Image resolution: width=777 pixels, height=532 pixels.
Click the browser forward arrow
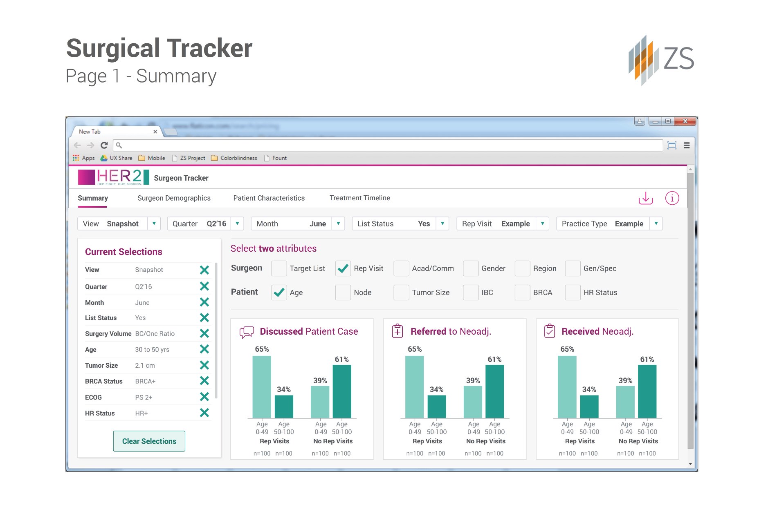(90, 145)
